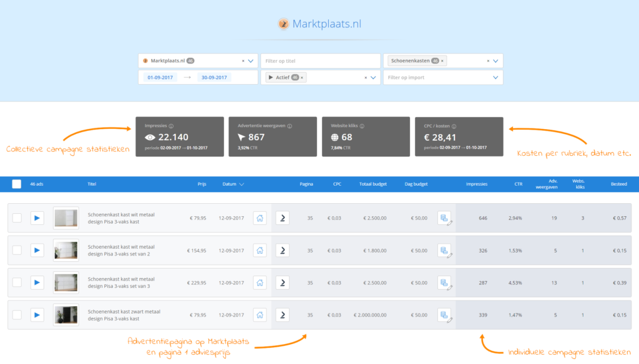Click total budget € 1.800,00

[x=375, y=251]
